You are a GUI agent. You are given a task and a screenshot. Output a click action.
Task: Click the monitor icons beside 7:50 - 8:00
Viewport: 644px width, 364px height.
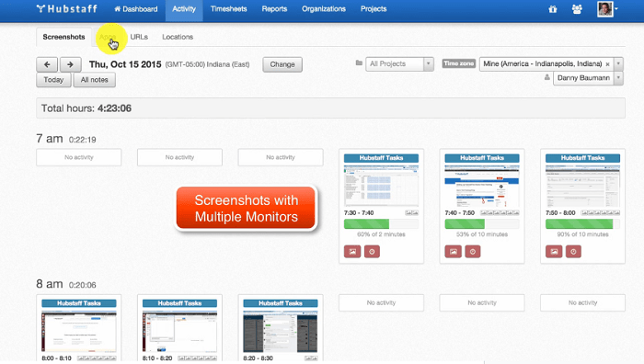pyautogui.click(x=600, y=213)
